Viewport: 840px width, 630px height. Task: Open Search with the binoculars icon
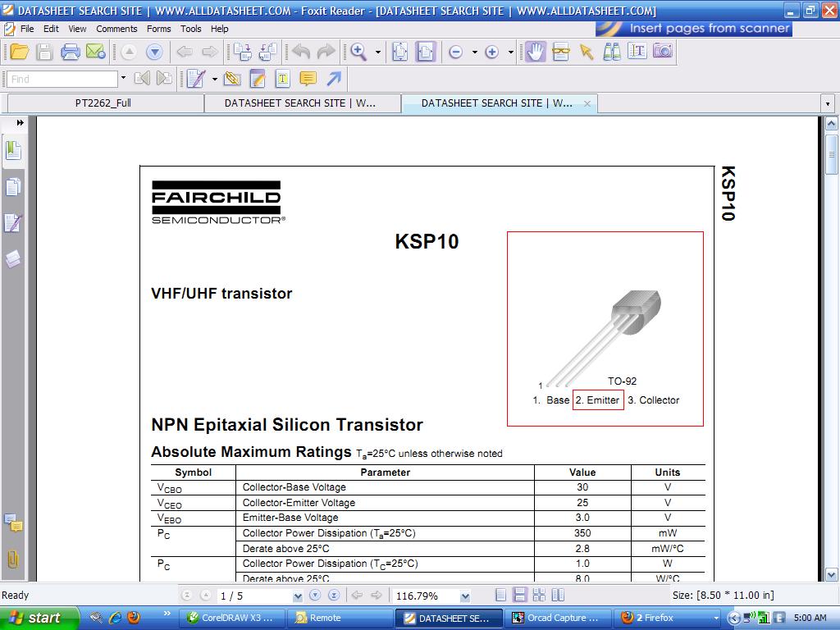pos(611,52)
